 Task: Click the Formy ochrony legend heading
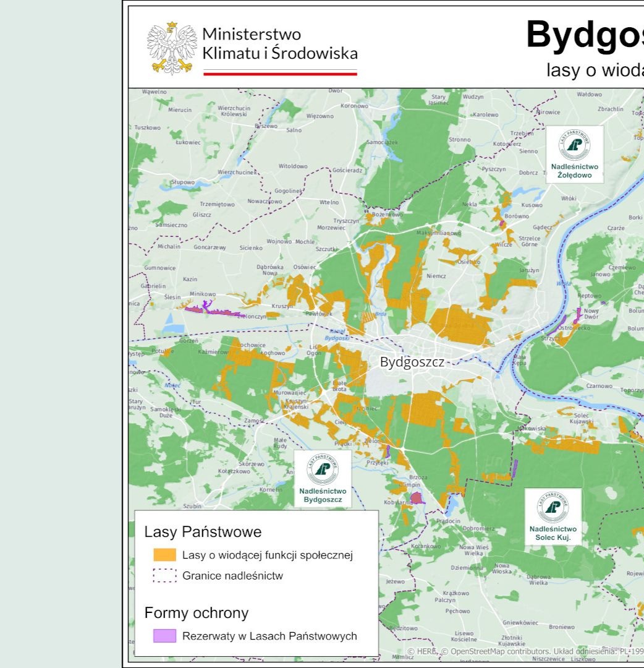coord(197,613)
